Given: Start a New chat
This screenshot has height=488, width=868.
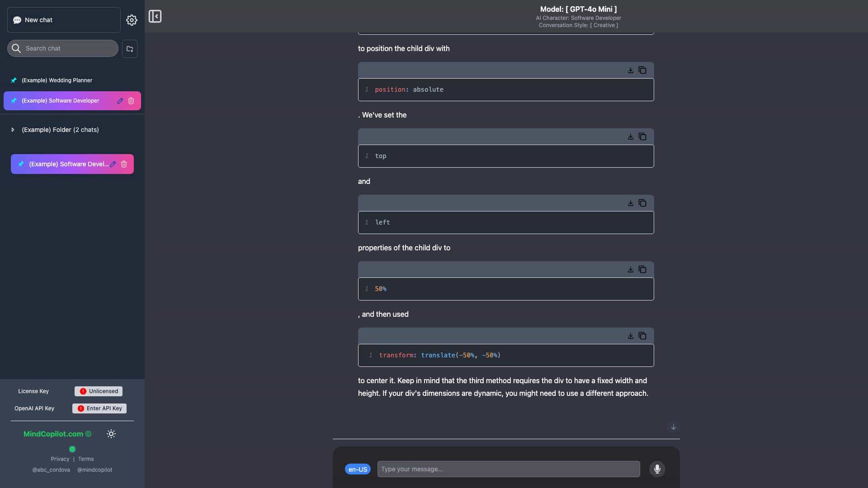Looking at the screenshot, I should [x=64, y=20].
